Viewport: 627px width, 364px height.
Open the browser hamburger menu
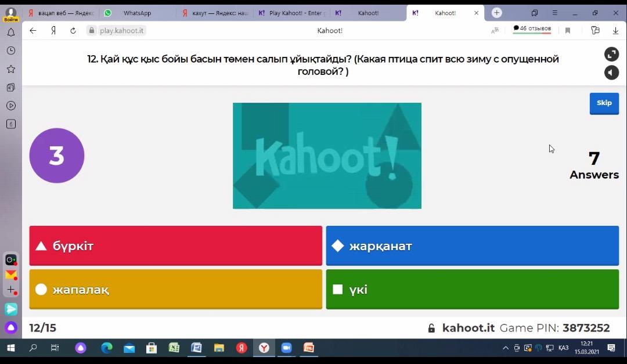click(x=555, y=13)
